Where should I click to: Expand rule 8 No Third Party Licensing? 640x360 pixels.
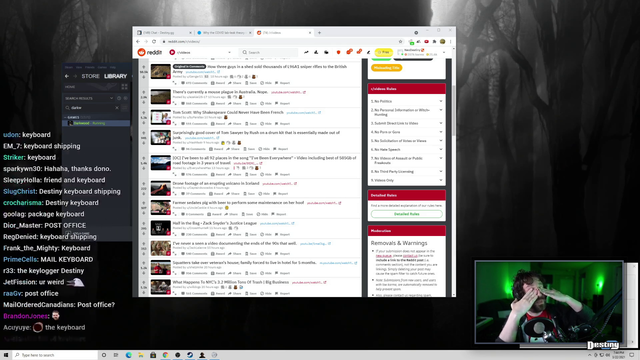point(407,171)
